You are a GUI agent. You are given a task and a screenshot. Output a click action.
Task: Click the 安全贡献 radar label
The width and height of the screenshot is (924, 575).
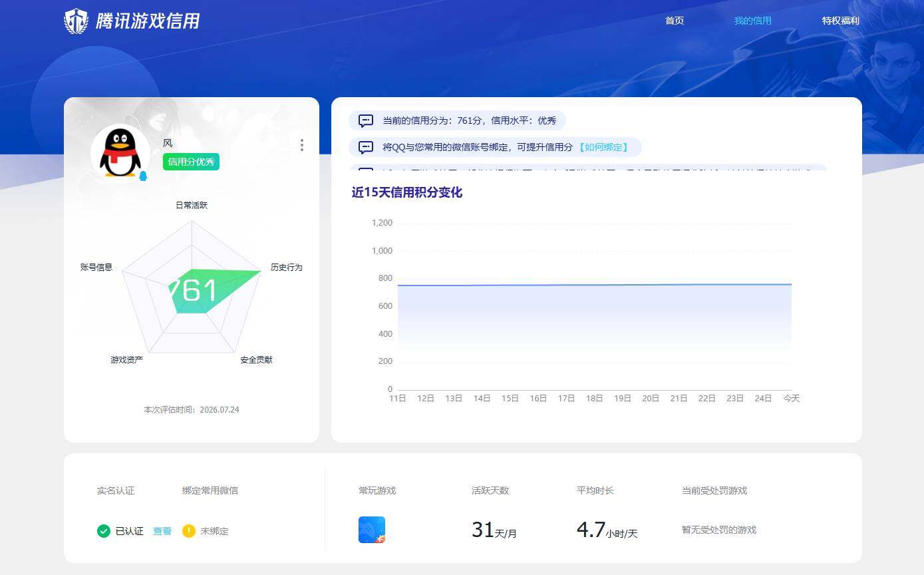click(x=256, y=359)
